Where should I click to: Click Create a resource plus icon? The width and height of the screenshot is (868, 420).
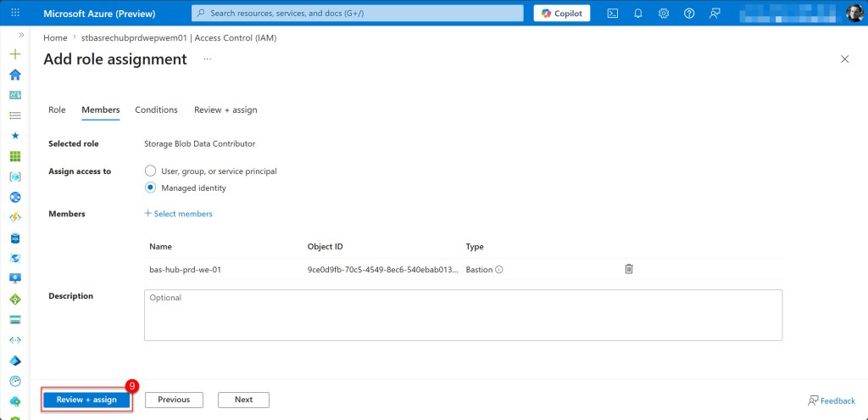(14, 53)
